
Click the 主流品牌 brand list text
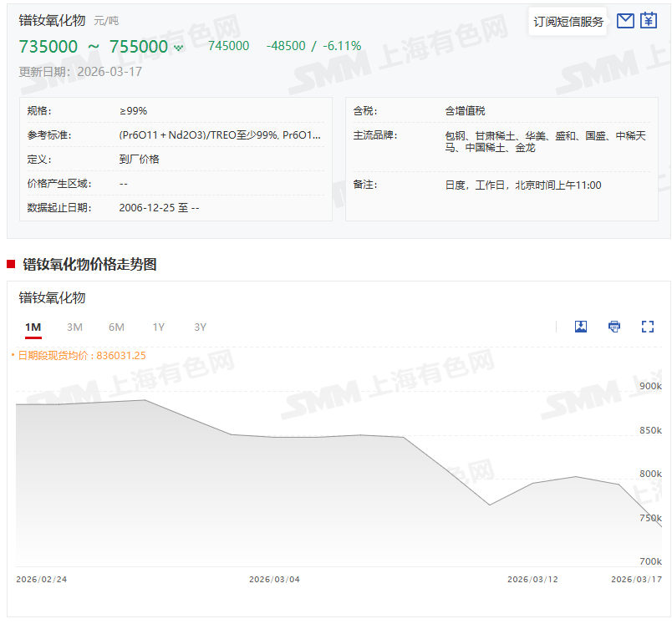(x=545, y=141)
